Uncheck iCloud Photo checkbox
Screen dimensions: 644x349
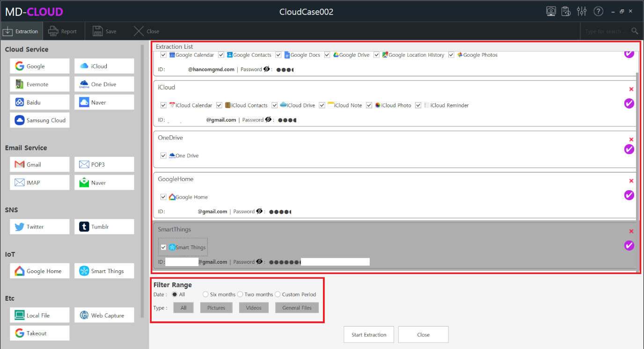click(369, 105)
